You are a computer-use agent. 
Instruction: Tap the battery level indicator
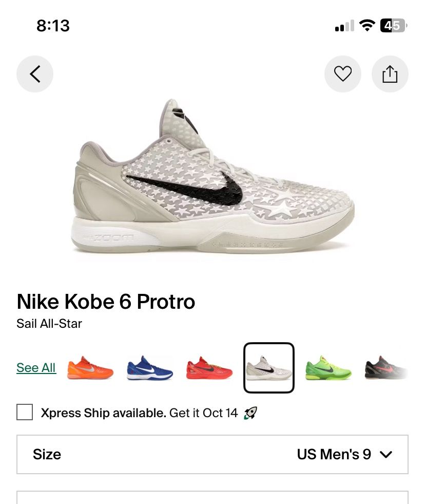pos(393,26)
